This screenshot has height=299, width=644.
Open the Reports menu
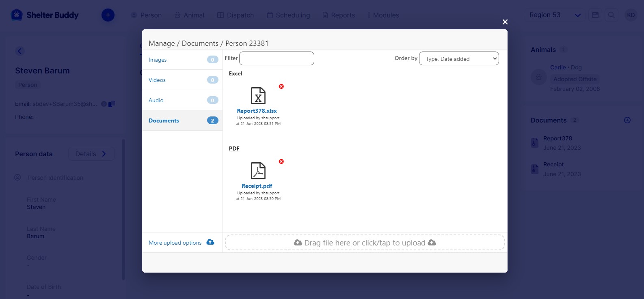point(339,15)
